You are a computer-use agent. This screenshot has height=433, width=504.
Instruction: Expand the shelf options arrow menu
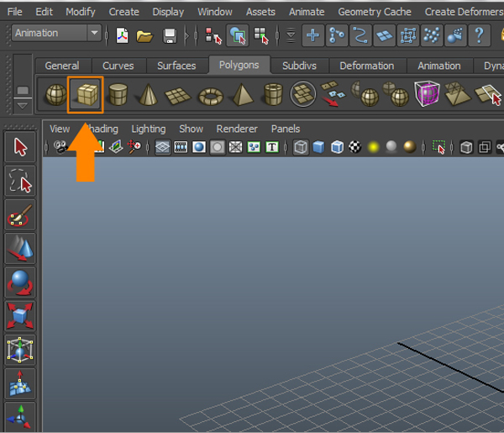[23, 106]
